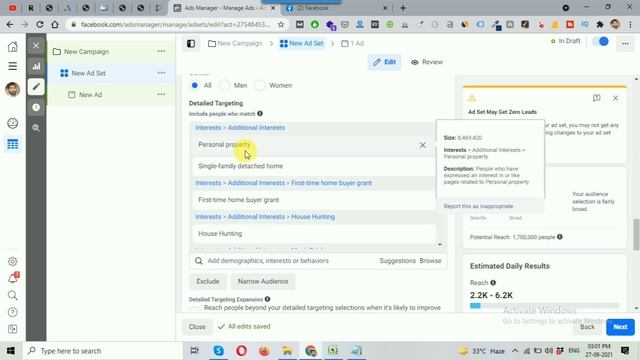Bookmark this page with star icon
640x360 pixels.
[x=281, y=24]
